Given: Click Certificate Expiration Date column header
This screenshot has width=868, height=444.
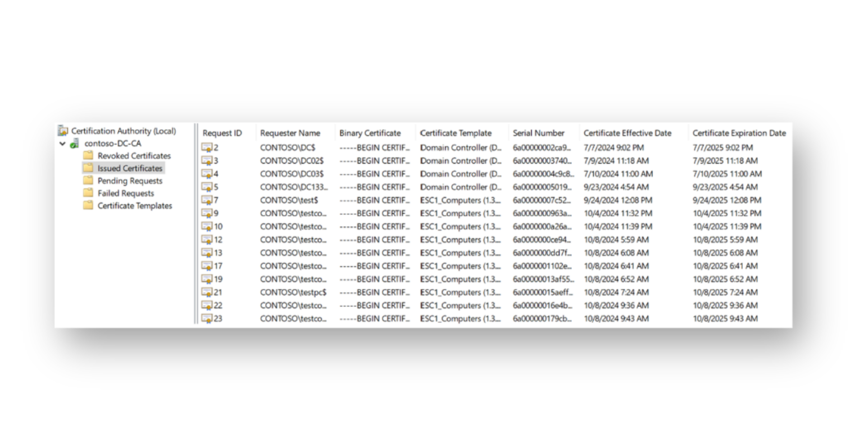Looking at the screenshot, I should coord(739,133).
